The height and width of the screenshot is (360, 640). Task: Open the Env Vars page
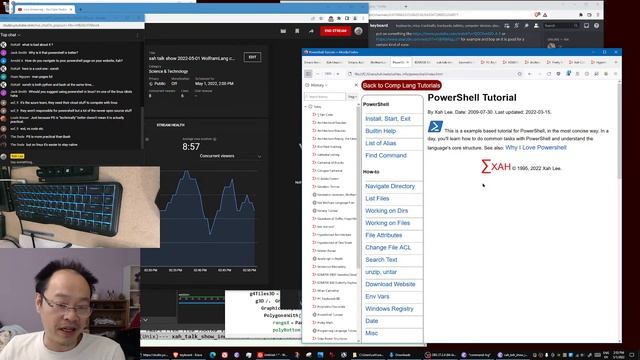point(377,296)
